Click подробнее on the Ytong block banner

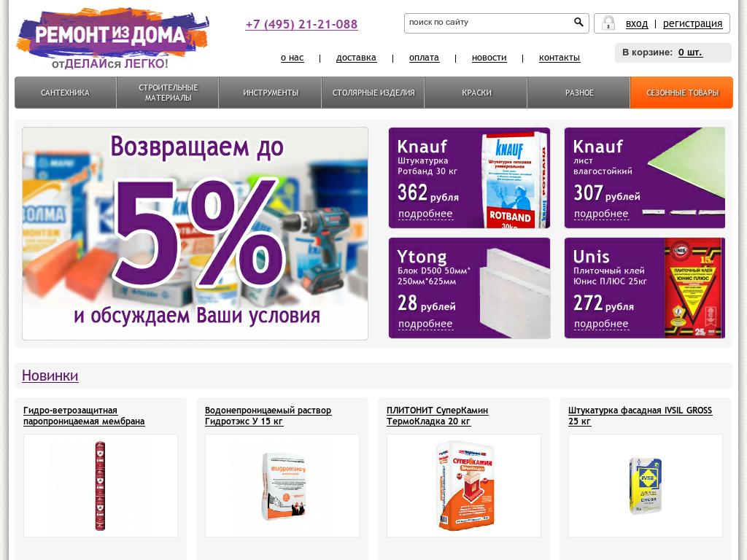425,324
